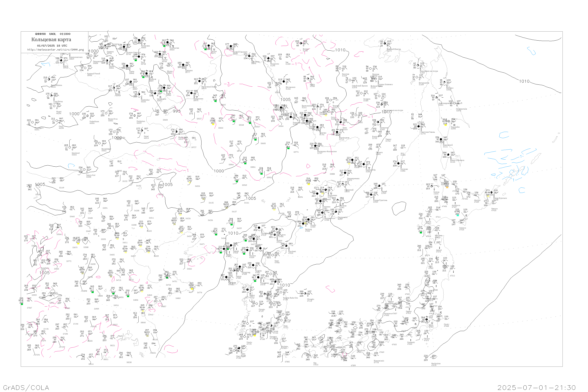Click the 2025-07-01-21:30 timestamp
Viewport: 588px width, 392px height.
(536, 387)
